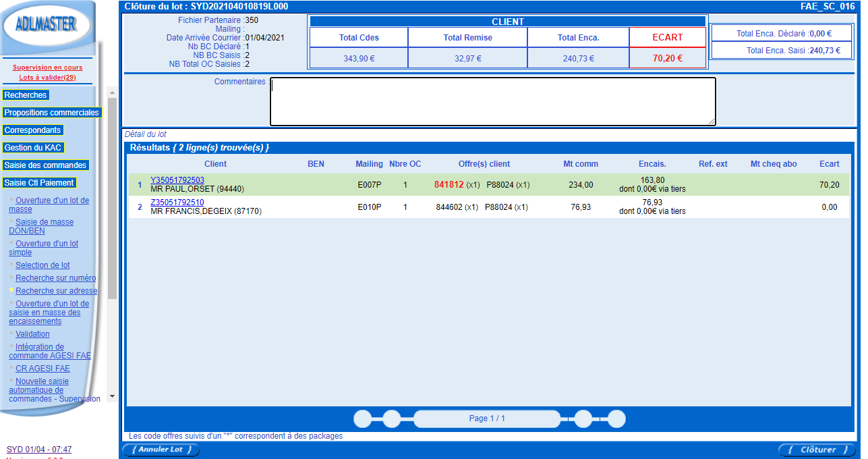Open the Gestion du KAC menu
This screenshot has width=868, height=459.
(x=33, y=148)
